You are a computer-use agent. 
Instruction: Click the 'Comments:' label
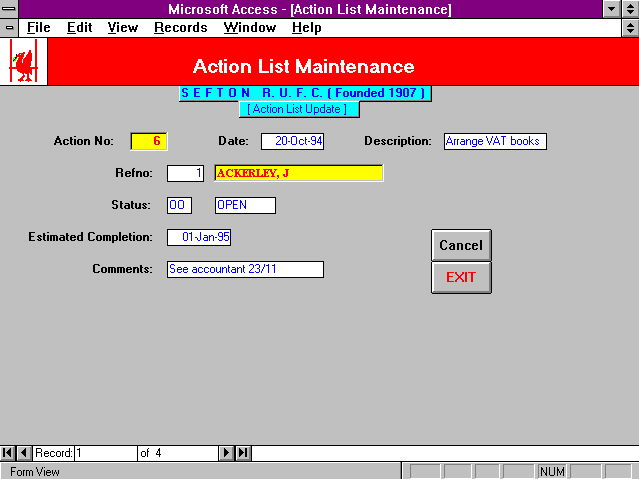pos(122,269)
